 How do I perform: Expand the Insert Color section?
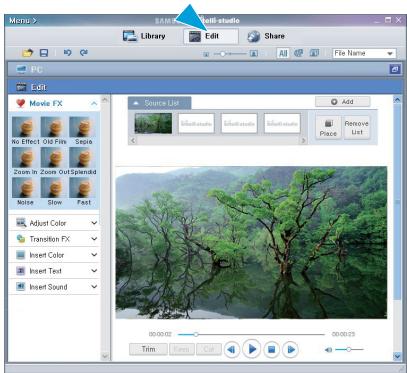(54, 255)
